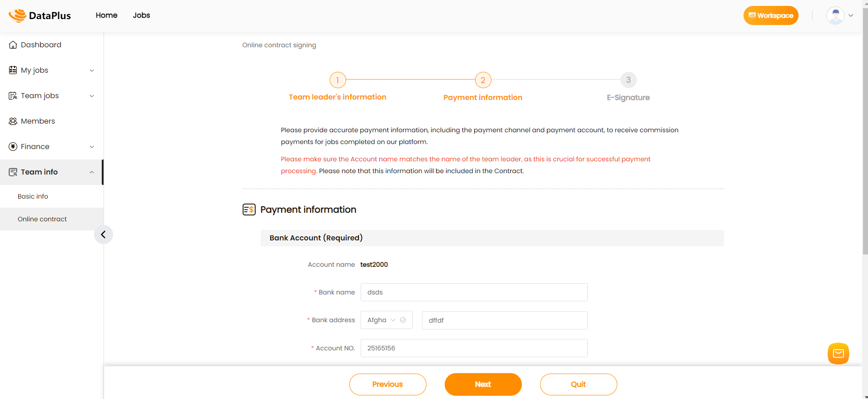The height and width of the screenshot is (399, 868).
Task: Click the user avatar icon
Action: click(x=835, y=15)
